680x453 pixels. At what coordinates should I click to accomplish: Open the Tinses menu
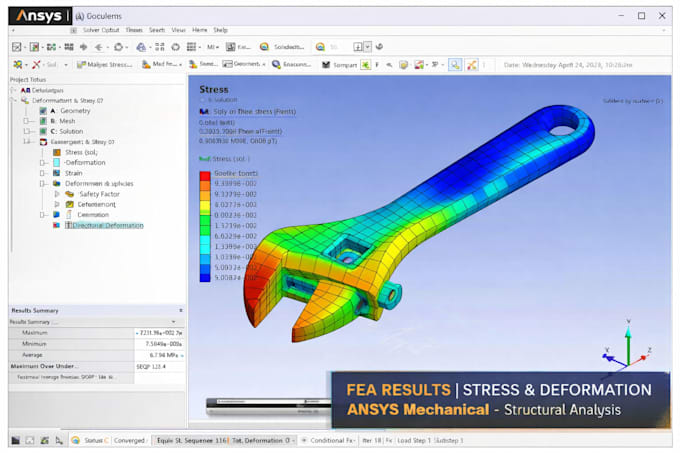point(134,30)
